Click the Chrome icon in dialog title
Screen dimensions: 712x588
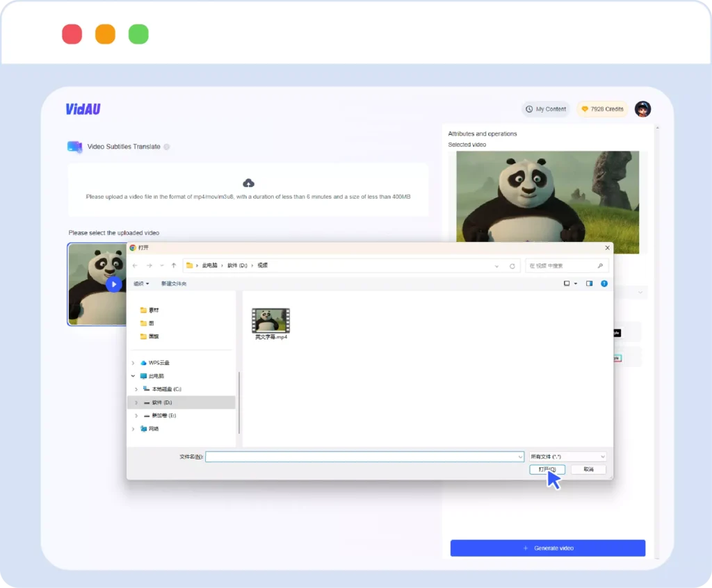(x=133, y=247)
